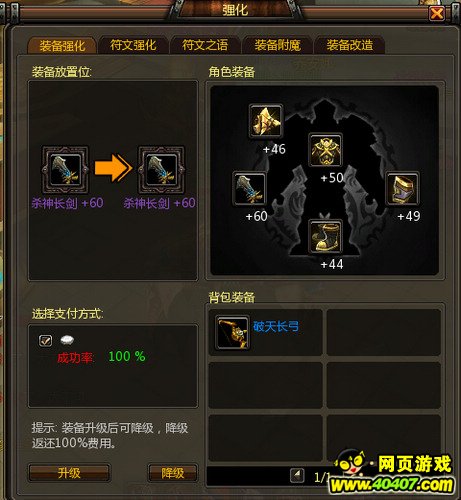Viewport: 461px width, 500px height.
Task: Switch to the 符文强化 tab
Action: [x=133, y=45]
